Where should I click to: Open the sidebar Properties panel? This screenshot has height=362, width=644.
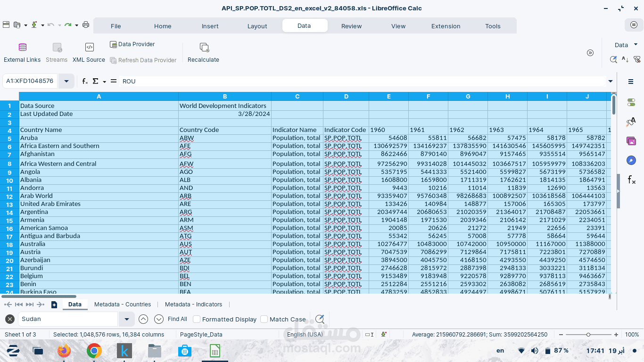coord(631,102)
